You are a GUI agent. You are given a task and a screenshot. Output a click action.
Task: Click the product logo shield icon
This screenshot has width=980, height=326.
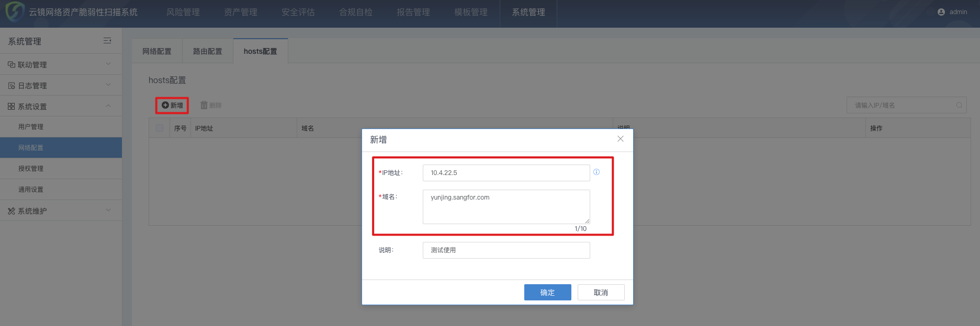pyautogui.click(x=15, y=11)
